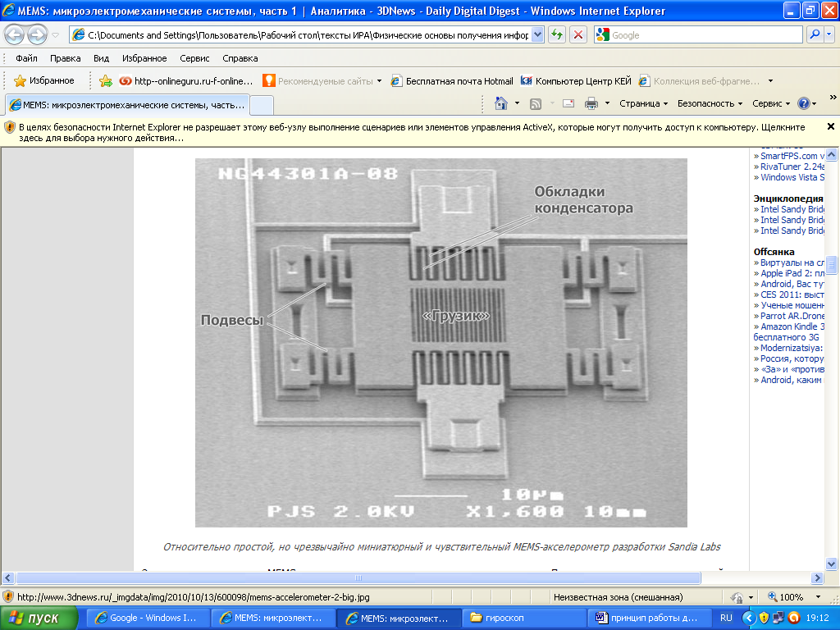Print page with printer icon
Screen dimensions: 840x630
tap(591, 103)
